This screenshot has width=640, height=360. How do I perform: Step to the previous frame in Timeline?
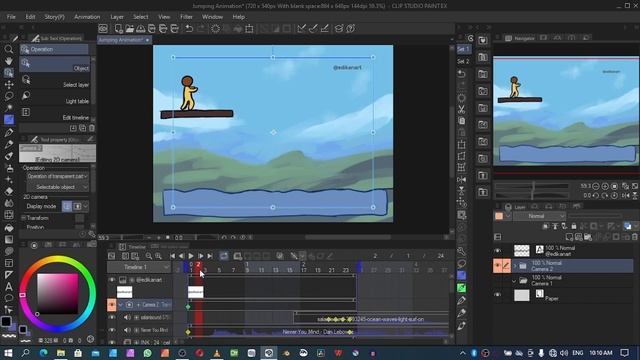click(x=181, y=256)
